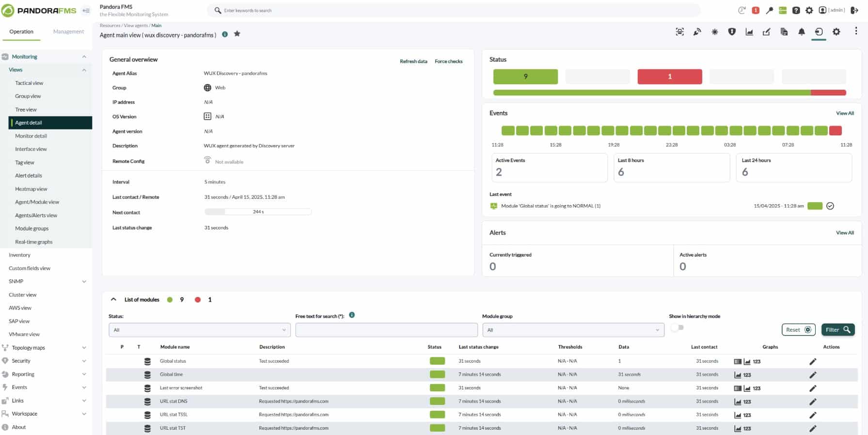Click View All in Alerts panel
Screen dimensions: 868x435
(845, 233)
